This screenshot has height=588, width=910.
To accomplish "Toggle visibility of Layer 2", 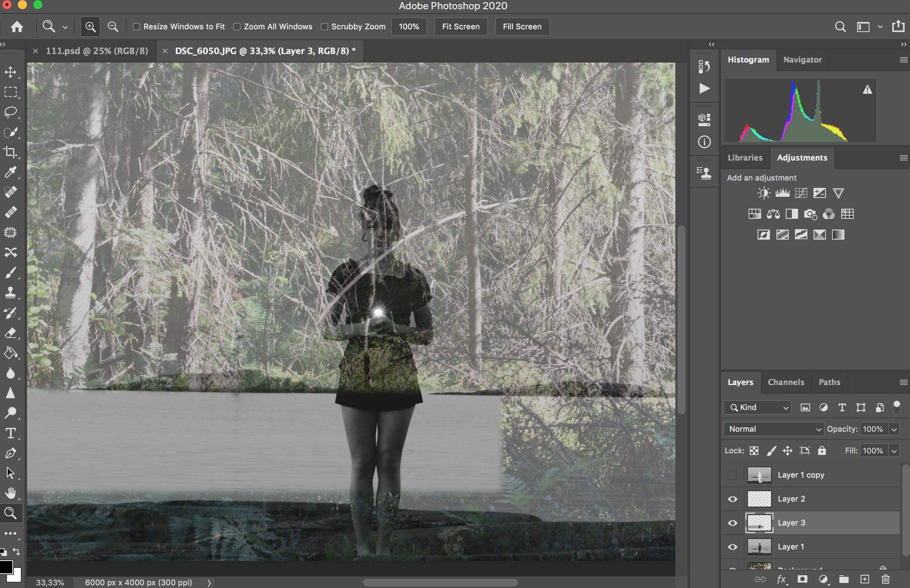I will point(732,498).
